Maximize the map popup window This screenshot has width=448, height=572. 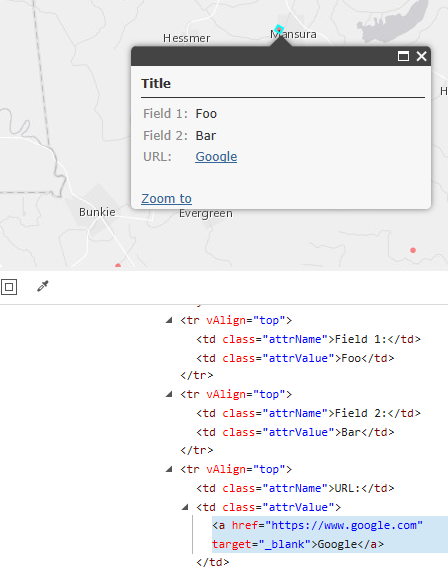pos(403,56)
